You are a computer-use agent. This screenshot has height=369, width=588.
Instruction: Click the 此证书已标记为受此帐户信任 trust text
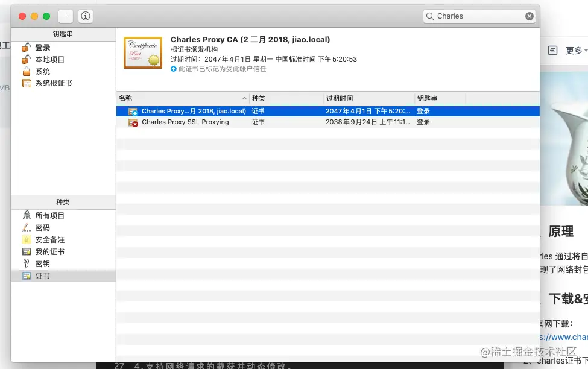[x=223, y=69]
